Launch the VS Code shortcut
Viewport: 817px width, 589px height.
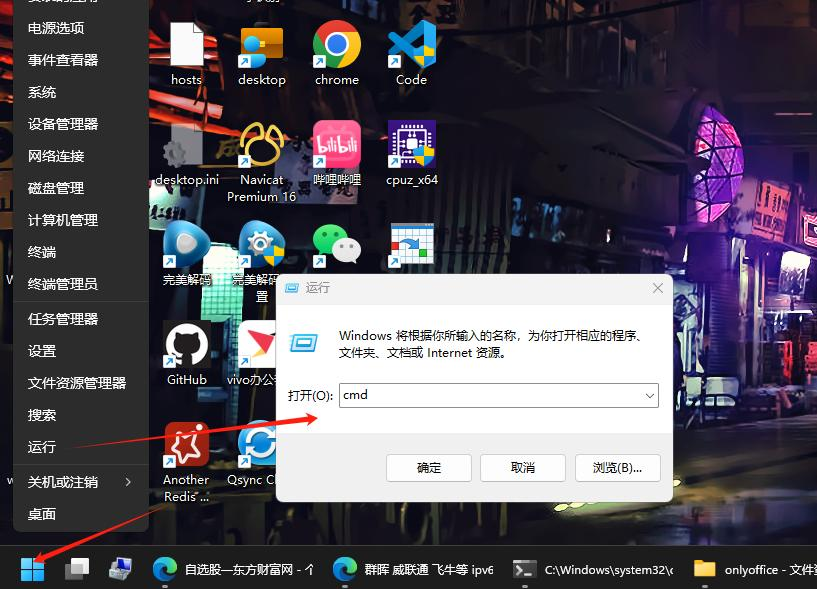[x=412, y=45]
